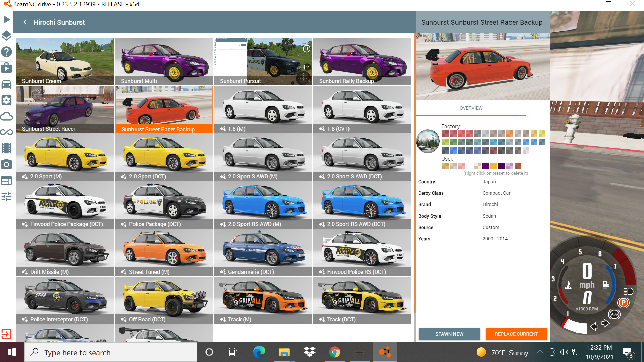
Task: Select the Sunburst Rally Backup configuration
Action: tap(362, 62)
